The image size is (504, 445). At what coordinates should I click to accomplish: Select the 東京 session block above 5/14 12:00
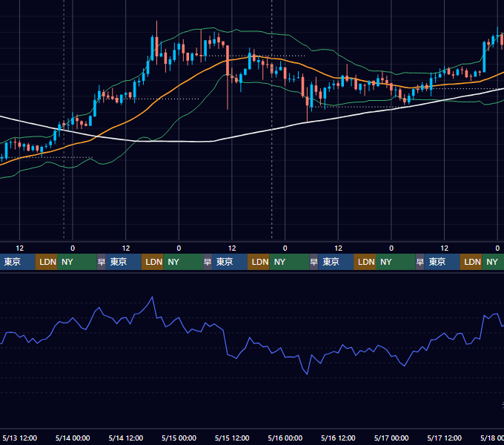(x=124, y=262)
